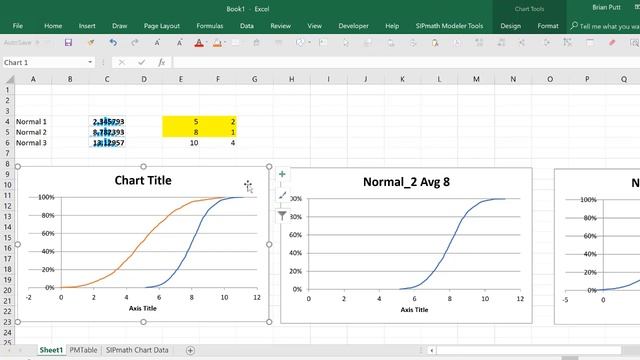The width and height of the screenshot is (640, 360).
Task: Click the Brian Putt account name
Action: click(x=607, y=7)
